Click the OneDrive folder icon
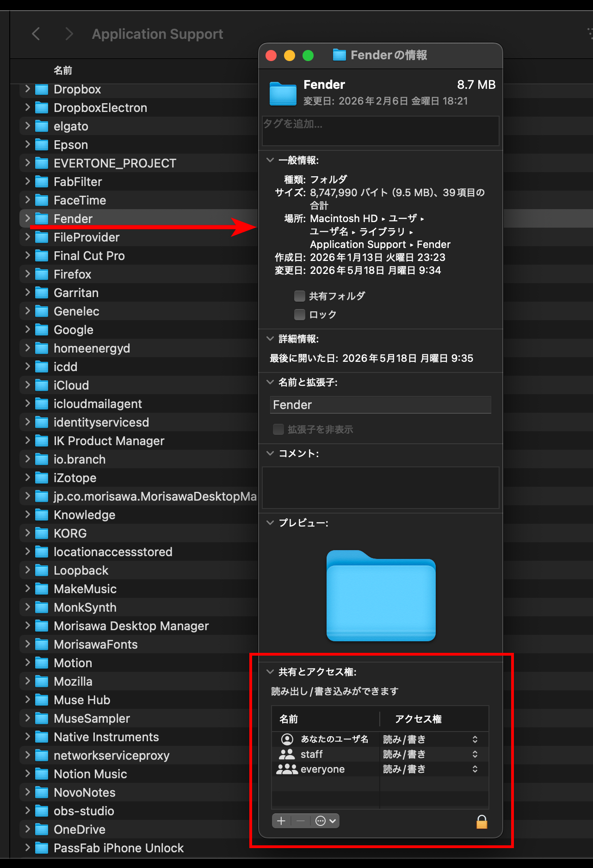 pos(42,830)
